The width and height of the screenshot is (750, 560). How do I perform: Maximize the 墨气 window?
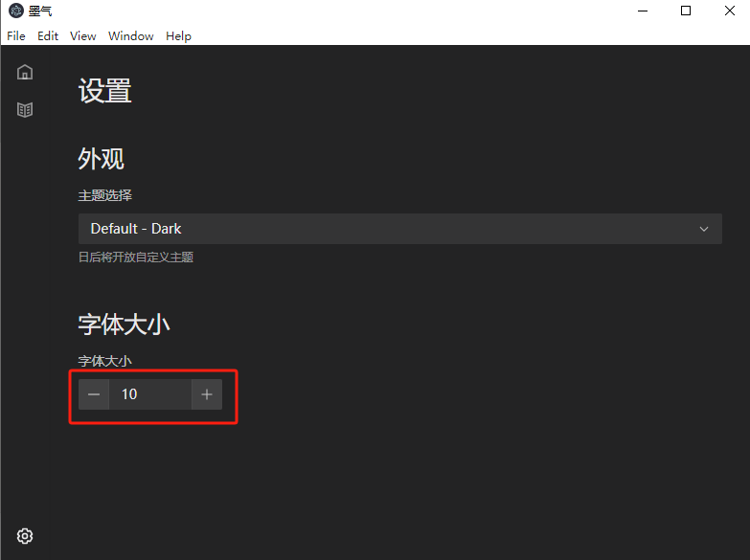(x=686, y=11)
